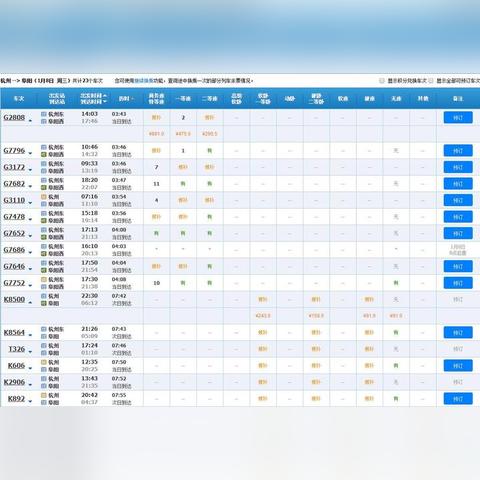The image size is (480, 480).
Task: Click the arrival station icon for G7652
Action: pos(44,237)
